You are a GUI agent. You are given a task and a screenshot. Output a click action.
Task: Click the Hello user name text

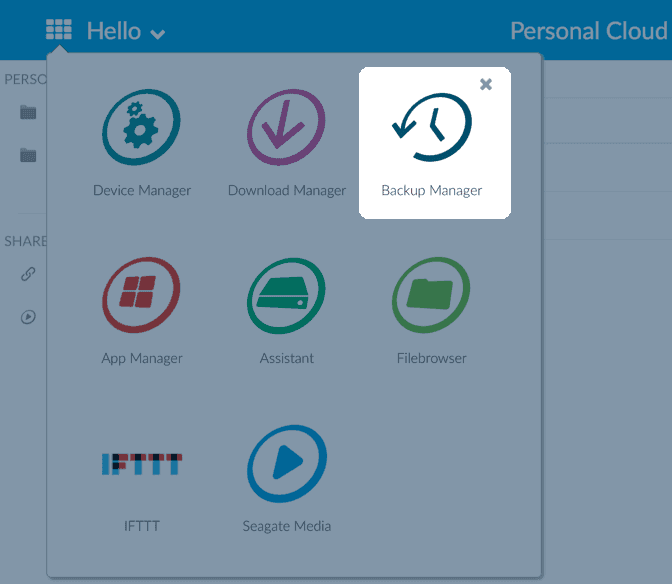(114, 31)
